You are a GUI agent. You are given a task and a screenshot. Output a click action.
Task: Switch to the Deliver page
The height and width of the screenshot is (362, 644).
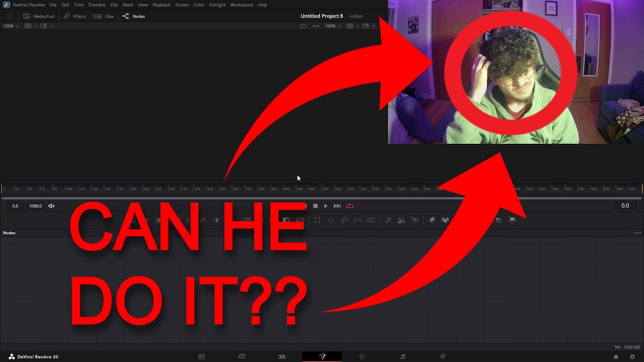(x=443, y=356)
